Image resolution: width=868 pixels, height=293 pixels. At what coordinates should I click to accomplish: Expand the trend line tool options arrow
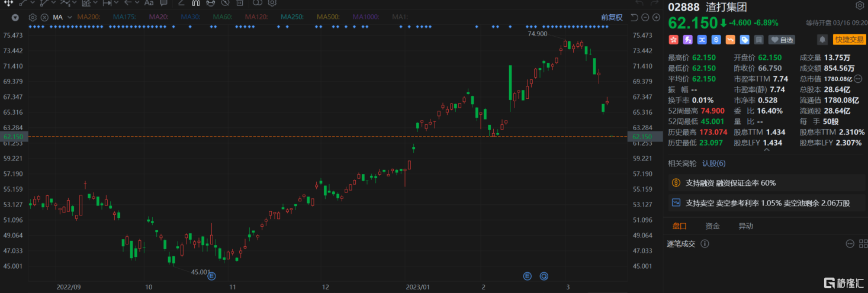(33, 3)
